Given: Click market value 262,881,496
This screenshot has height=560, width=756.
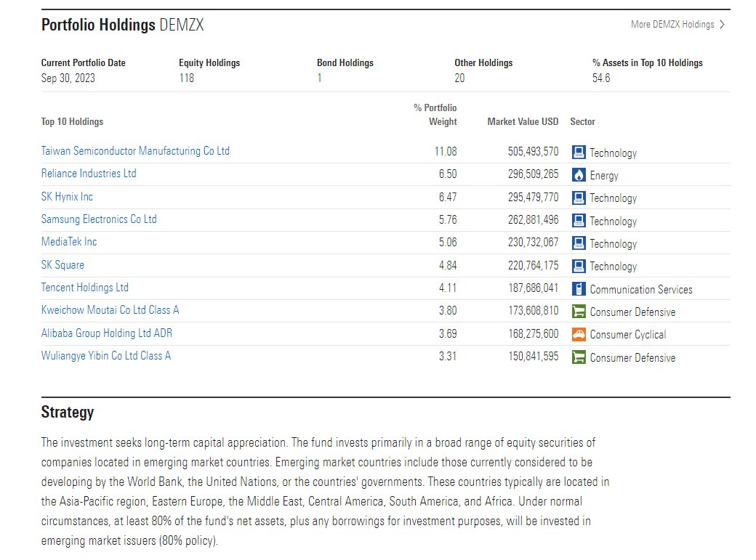Looking at the screenshot, I should tap(534, 220).
